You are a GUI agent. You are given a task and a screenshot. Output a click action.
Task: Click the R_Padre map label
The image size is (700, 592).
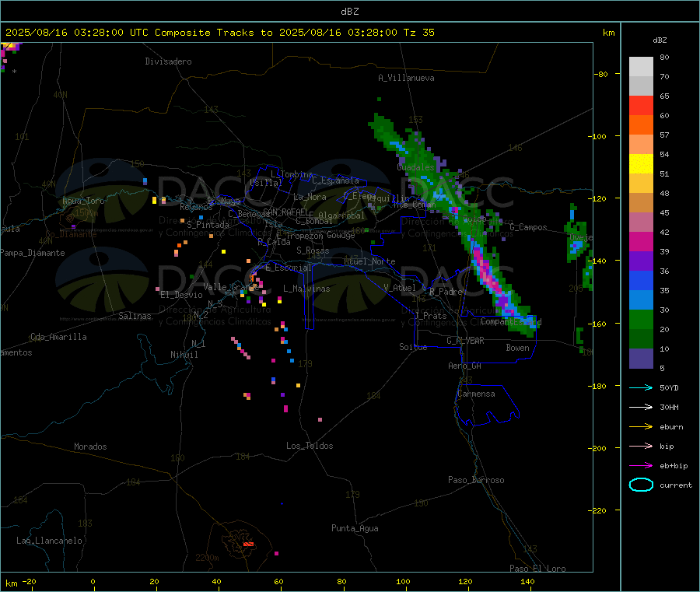tap(446, 292)
